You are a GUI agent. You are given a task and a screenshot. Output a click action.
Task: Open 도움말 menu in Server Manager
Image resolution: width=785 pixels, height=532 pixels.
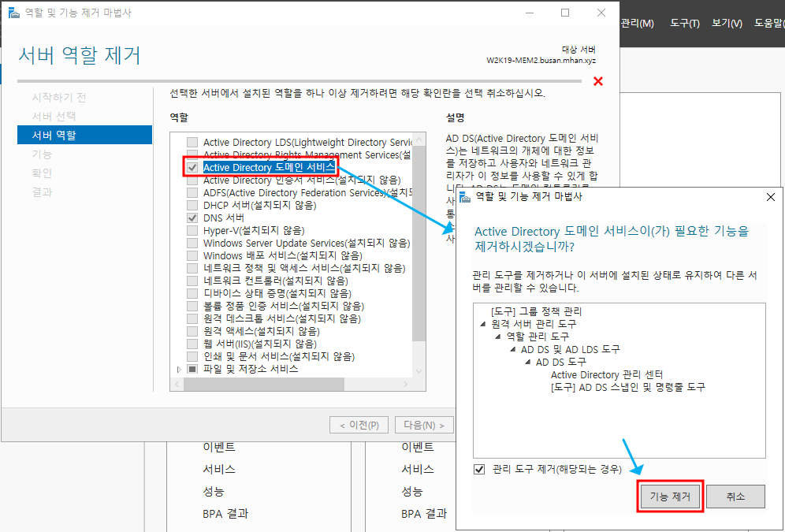(769, 23)
